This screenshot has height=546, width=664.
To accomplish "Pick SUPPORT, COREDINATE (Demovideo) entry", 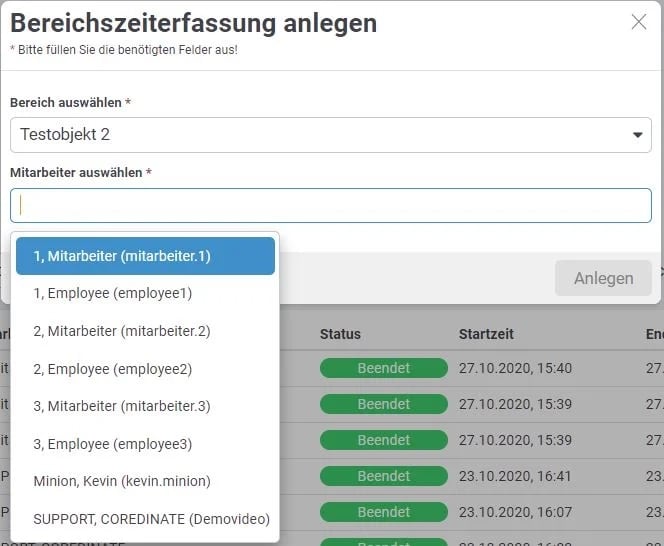I will click(145, 519).
